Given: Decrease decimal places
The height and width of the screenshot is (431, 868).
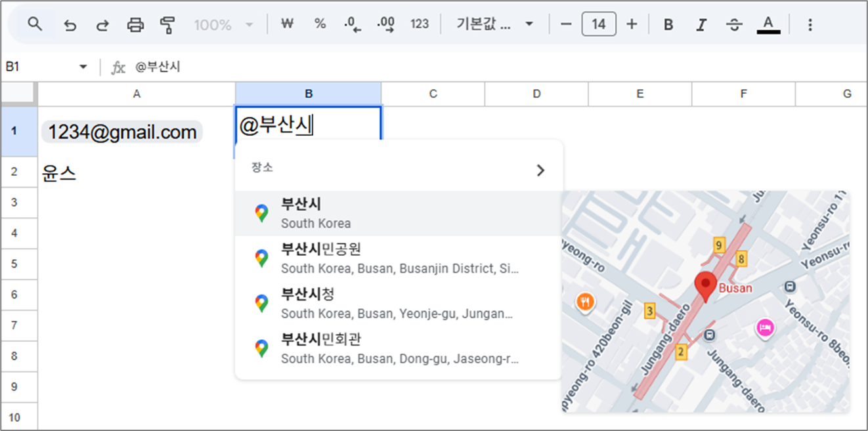Looking at the screenshot, I should [353, 25].
